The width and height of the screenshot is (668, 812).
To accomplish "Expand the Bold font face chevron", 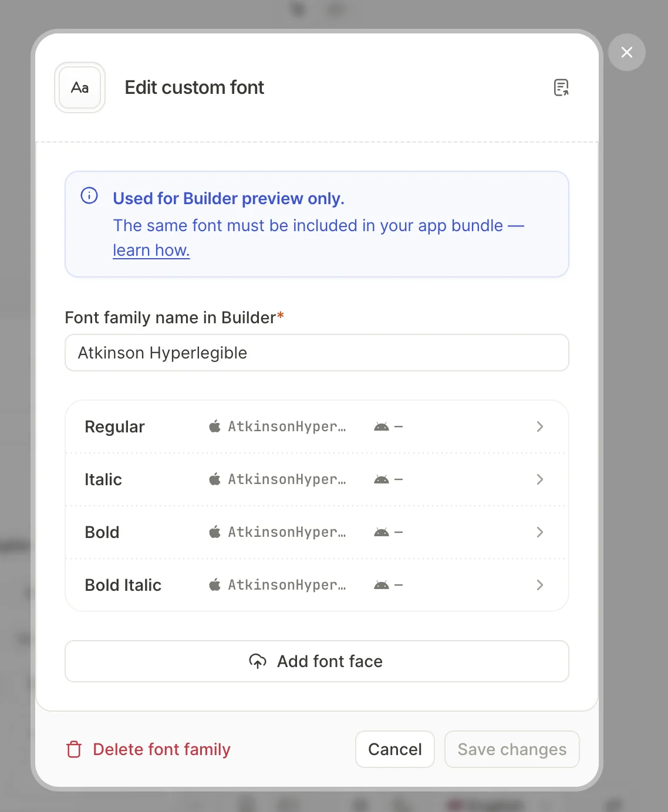I will pos(540,532).
